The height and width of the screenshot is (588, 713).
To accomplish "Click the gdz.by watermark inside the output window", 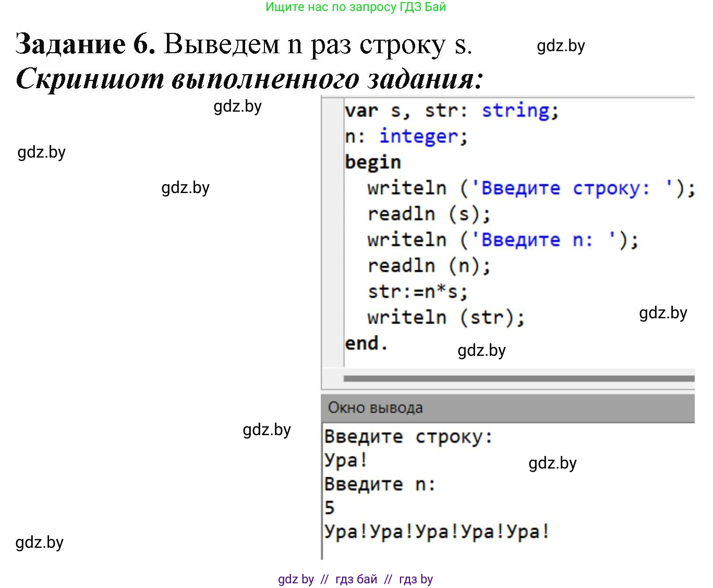I will [x=553, y=463].
